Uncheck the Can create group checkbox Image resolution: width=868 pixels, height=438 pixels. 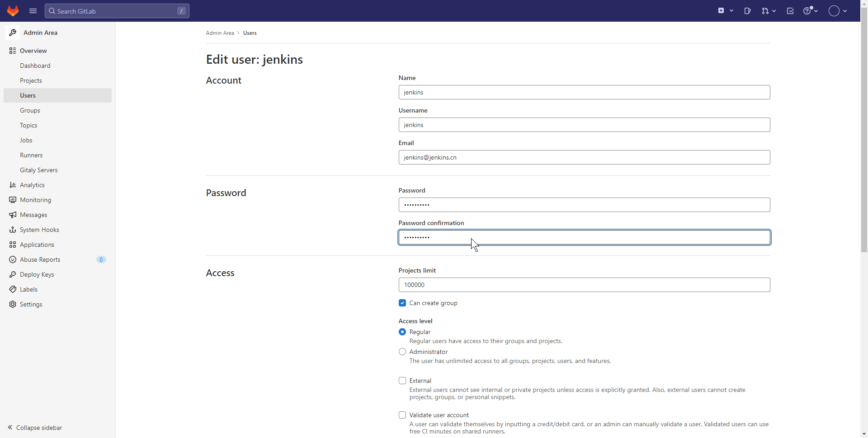(x=402, y=303)
